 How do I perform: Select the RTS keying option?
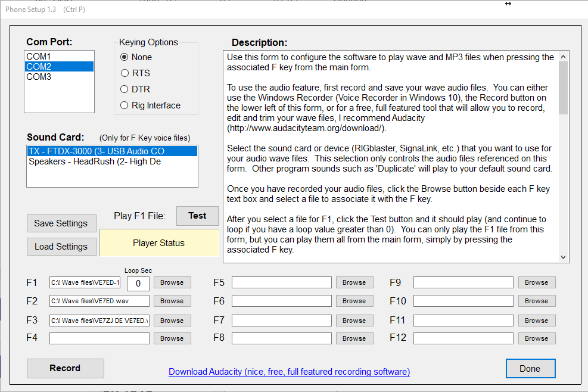click(125, 73)
